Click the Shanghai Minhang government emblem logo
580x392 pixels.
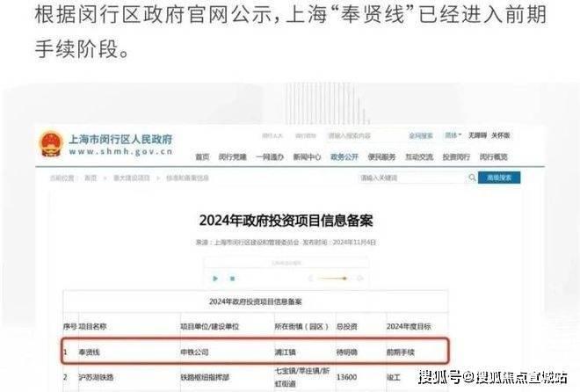pyautogui.click(x=51, y=143)
